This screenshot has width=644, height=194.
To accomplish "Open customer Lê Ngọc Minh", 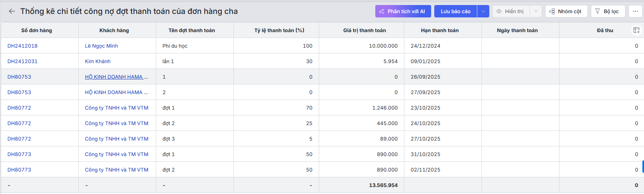I will 101,46.
